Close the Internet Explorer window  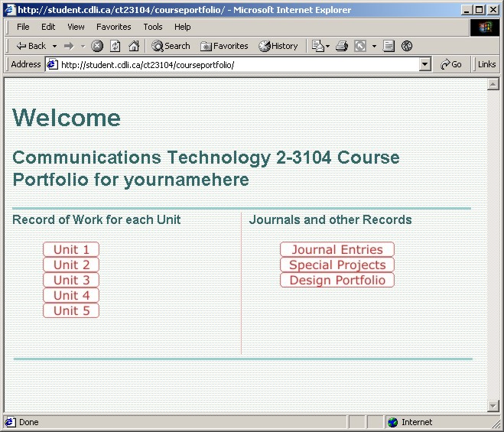[493, 10]
